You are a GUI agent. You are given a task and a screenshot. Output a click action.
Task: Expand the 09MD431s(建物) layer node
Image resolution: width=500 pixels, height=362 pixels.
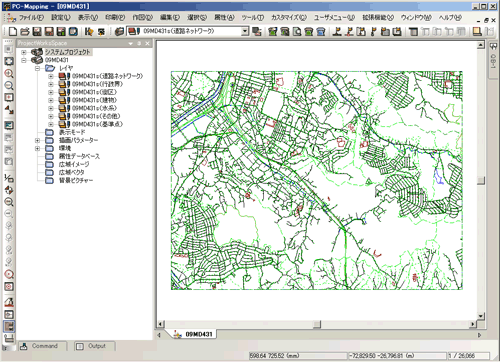pos(51,100)
